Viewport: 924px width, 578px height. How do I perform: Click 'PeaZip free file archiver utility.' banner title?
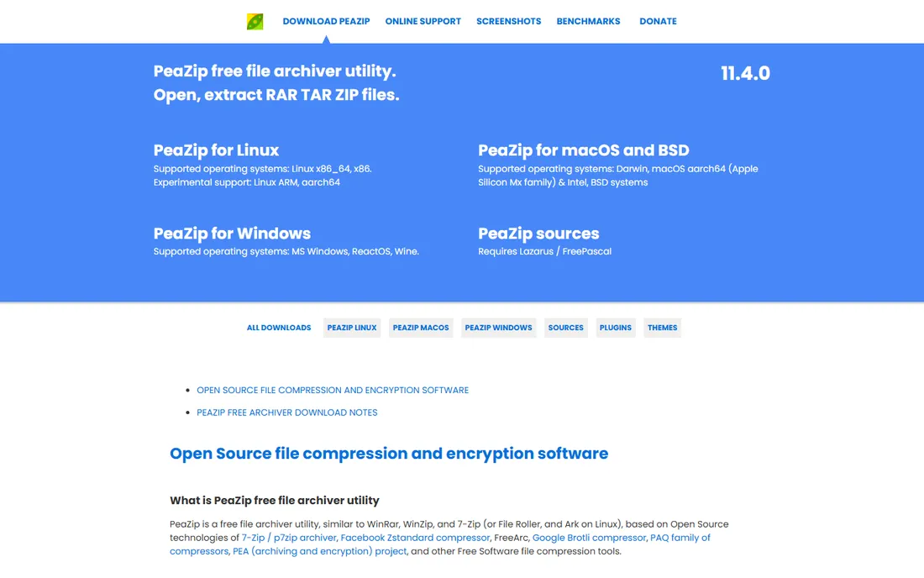tap(275, 71)
